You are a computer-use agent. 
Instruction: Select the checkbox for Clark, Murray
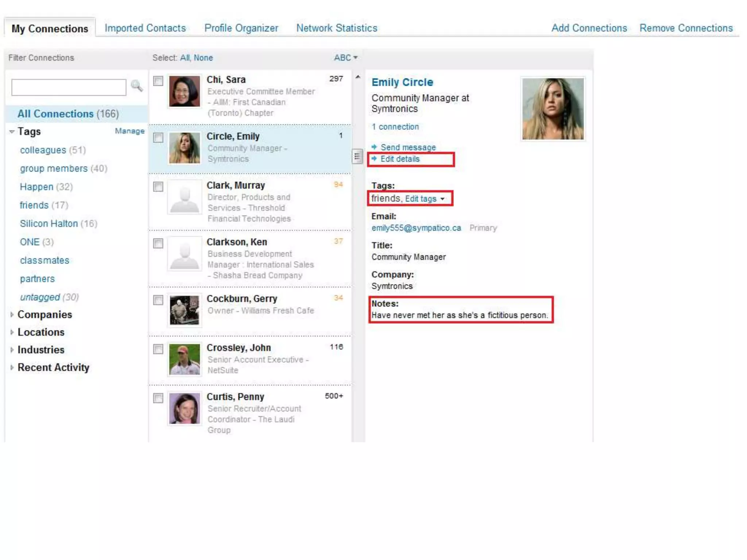158,187
